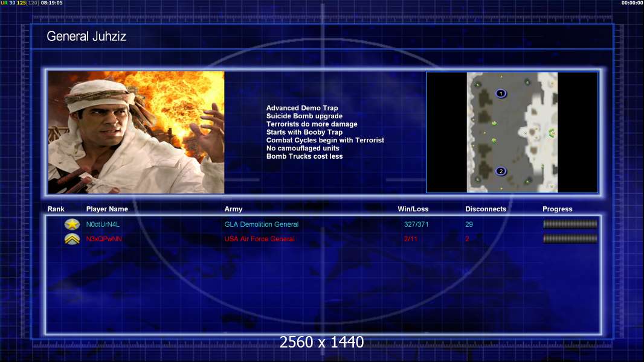
Task: Click the General Juhziz portrait image
Action: coord(136,132)
